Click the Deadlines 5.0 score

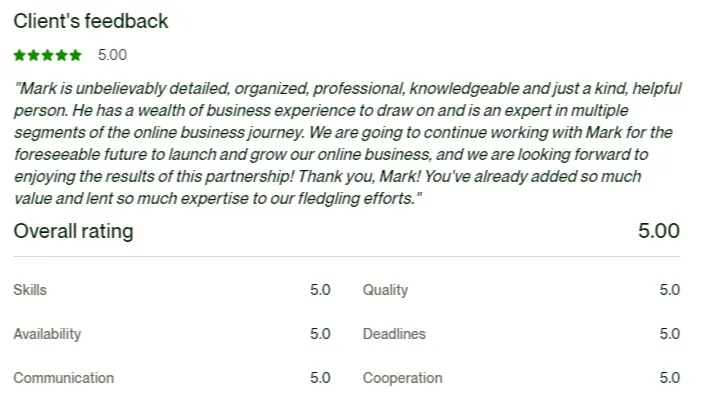[x=669, y=334]
